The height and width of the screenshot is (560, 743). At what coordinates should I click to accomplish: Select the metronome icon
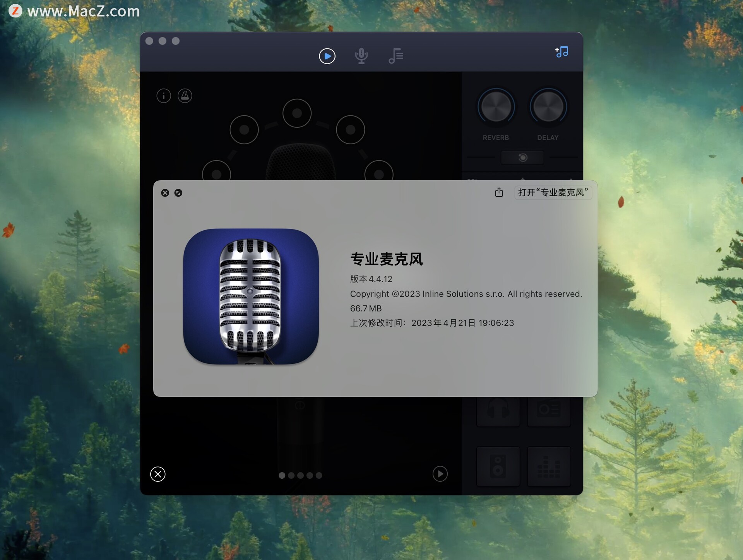tap(185, 96)
